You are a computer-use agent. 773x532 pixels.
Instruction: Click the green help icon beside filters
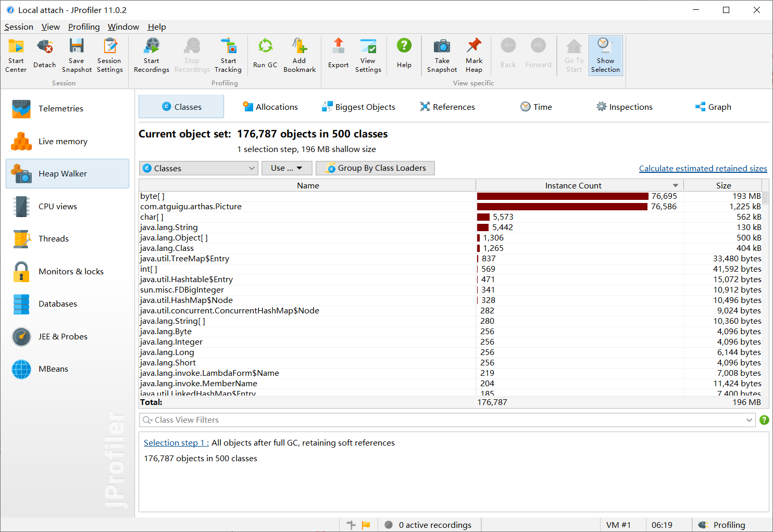coord(764,420)
